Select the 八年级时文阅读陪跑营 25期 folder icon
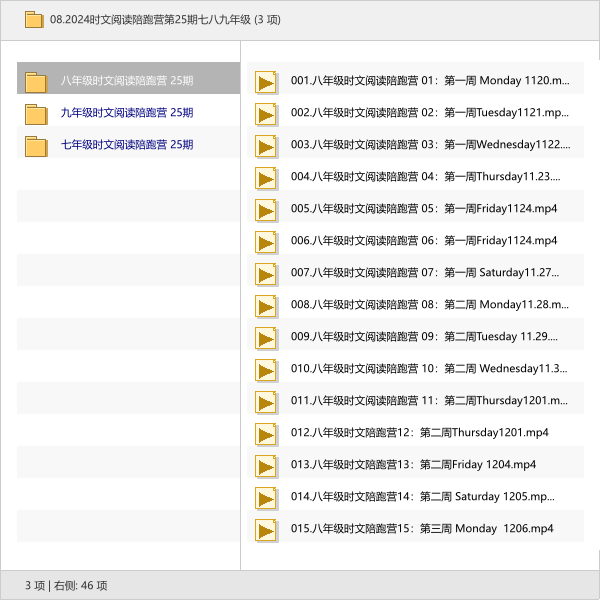600x600 pixels. click(36, 81)
